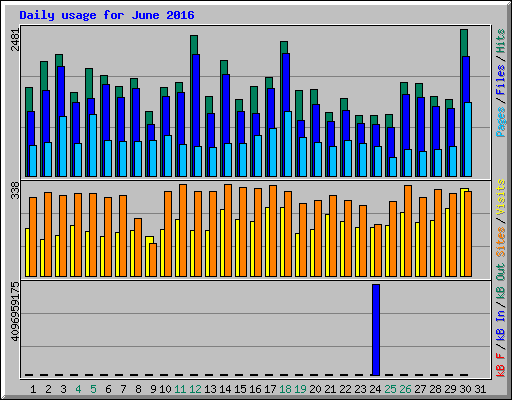Select the dark green Hits bar for day 12
The height and width of the screenshot is (400, 512).
pos(194,45)
